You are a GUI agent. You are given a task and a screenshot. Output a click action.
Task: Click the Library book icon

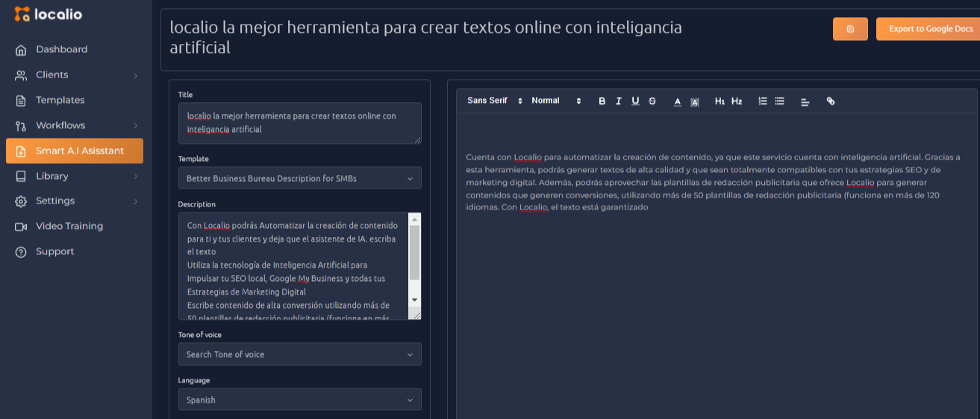[21, 177]
